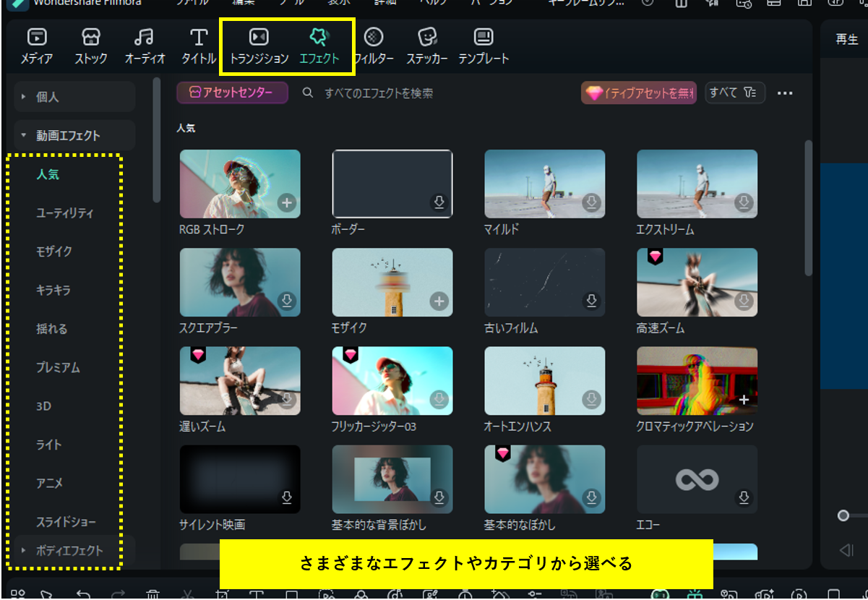Open the すべて filter dropdown
This screenshot has height=600, width=868.
734,93
